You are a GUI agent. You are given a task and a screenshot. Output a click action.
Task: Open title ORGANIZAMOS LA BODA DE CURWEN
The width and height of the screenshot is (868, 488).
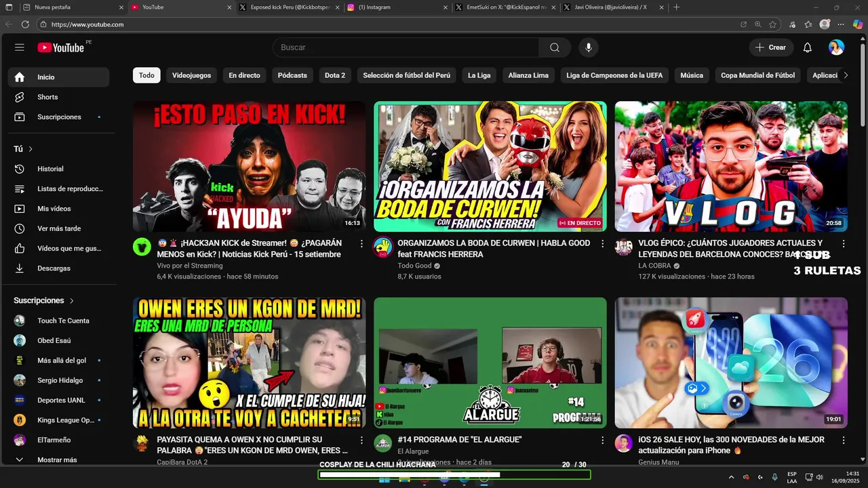[494, 249]
